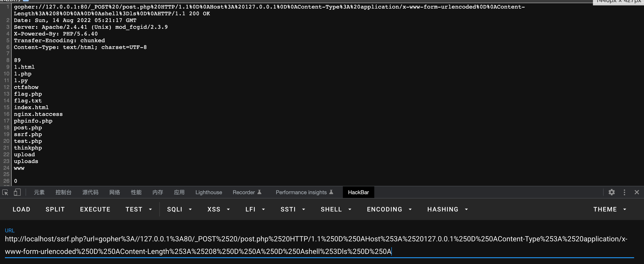
Task: Click inside the HackBar URL input field
Action: (319, 245)
